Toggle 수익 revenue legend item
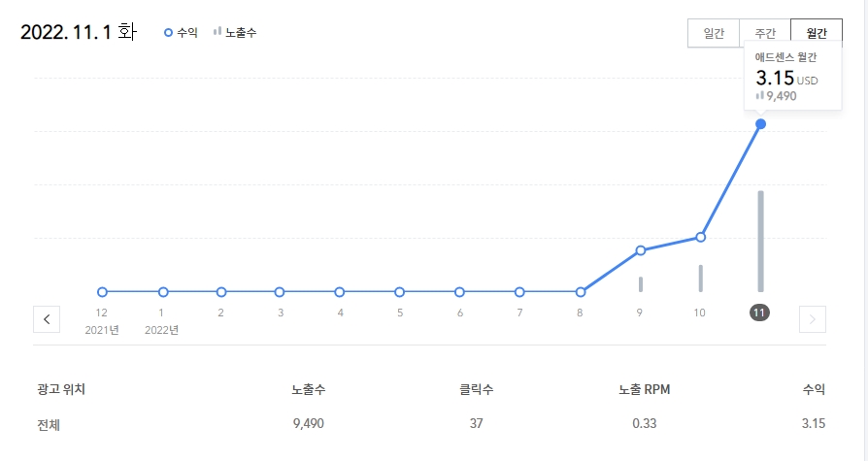868x461 pixels. [181, 33]
